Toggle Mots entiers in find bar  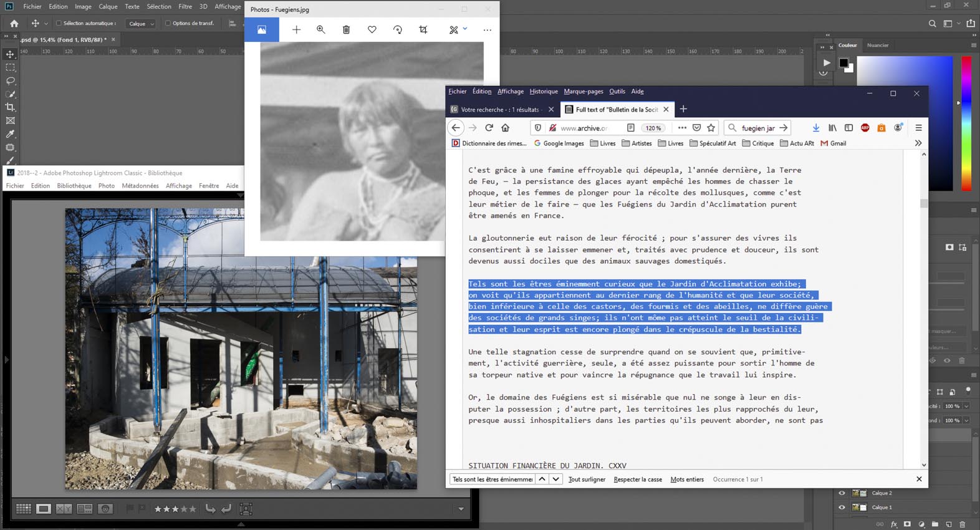[687, 479]
